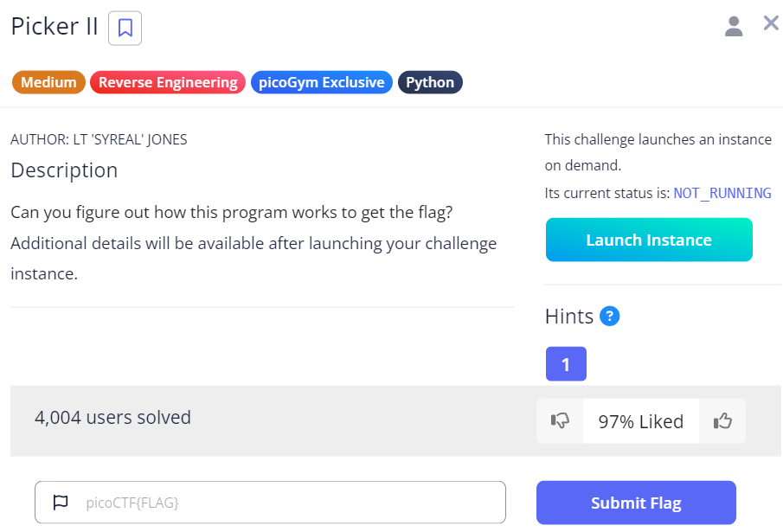Launch the challenge instance
This screenshot has width=783, height=532.
(x=649, y=240)
